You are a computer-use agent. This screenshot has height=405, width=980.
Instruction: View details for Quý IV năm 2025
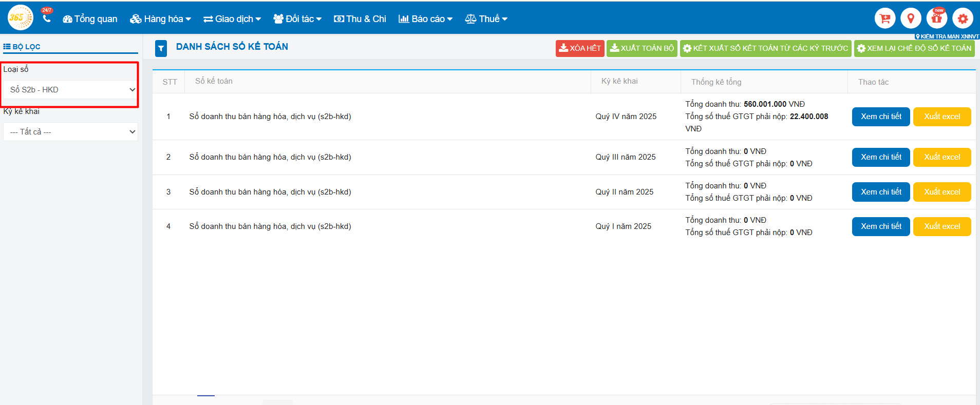[880, 117]
